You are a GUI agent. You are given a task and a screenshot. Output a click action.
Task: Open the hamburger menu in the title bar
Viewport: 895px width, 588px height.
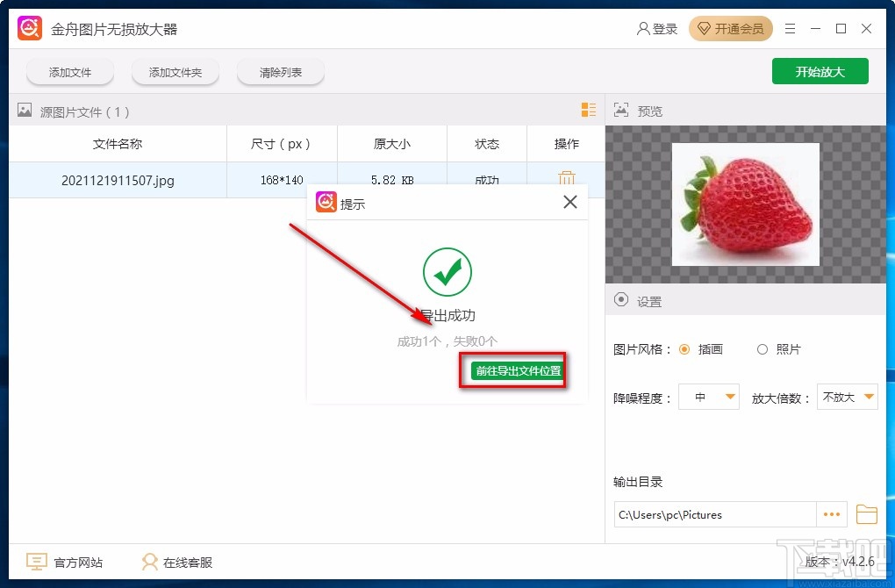(789, 28)
